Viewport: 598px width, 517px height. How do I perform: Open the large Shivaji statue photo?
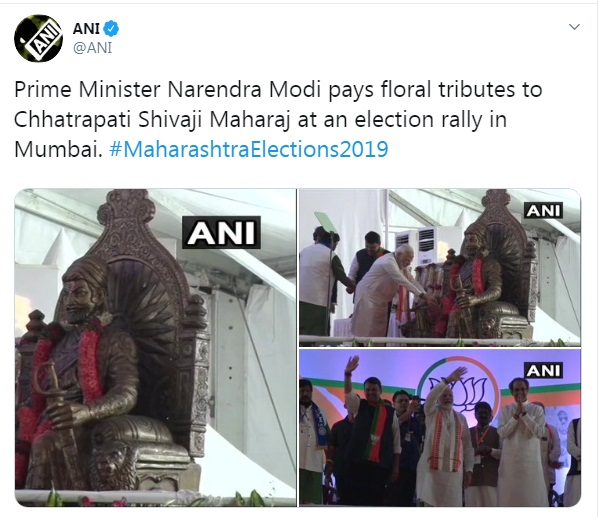[156, 347]
